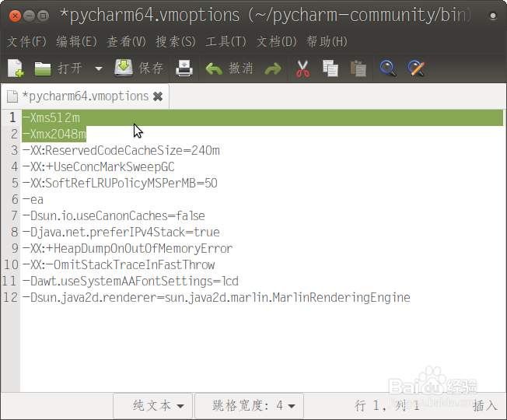Open the 纯文本 syntax dropdown
Screen dimensions: 507x420
(x=153, y=405)
